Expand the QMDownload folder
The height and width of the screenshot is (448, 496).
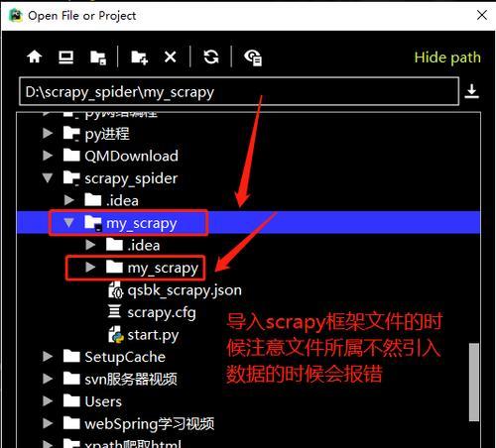(48, 156)
